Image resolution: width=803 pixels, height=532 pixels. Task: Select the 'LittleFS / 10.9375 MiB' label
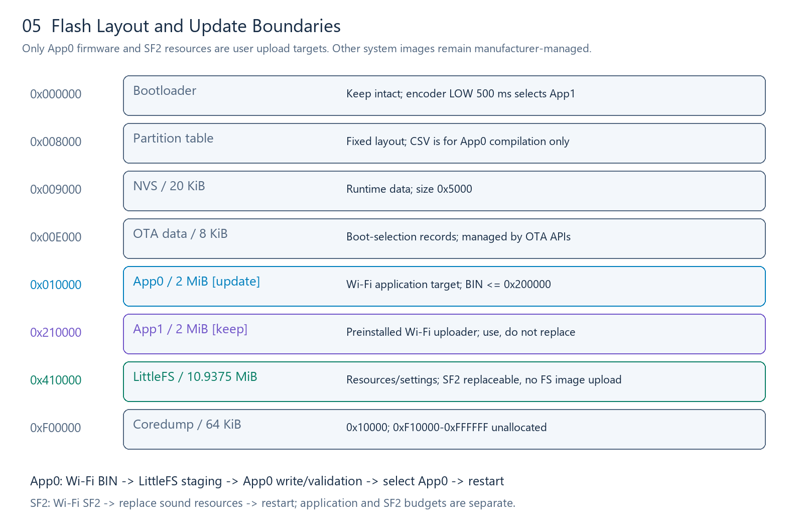click(195, 377)
